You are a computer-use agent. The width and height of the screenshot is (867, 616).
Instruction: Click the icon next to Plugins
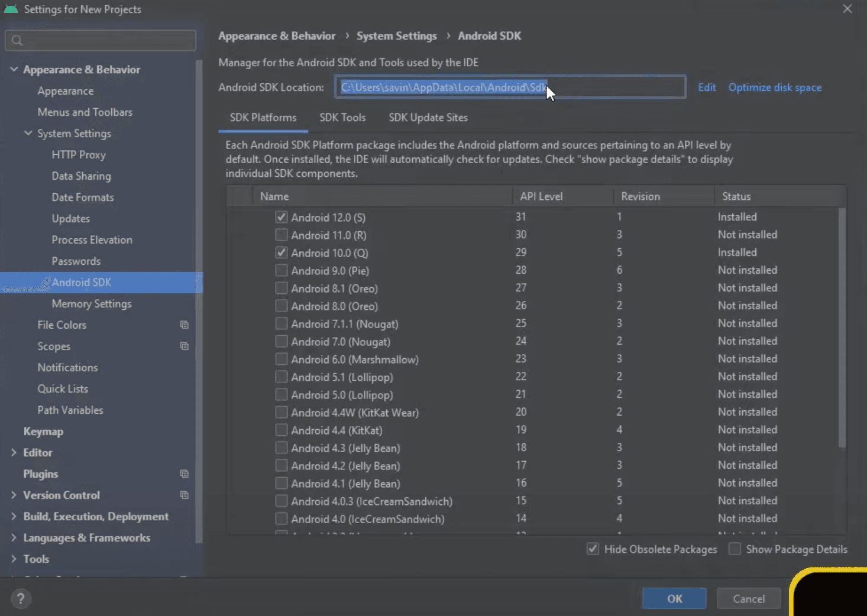pyautogui.click(x=184, y=474)
